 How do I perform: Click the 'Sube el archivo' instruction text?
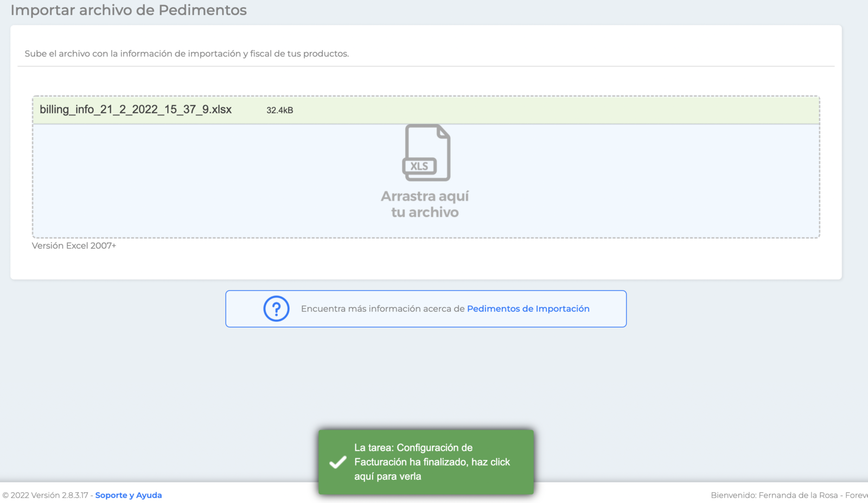(187, 54)
